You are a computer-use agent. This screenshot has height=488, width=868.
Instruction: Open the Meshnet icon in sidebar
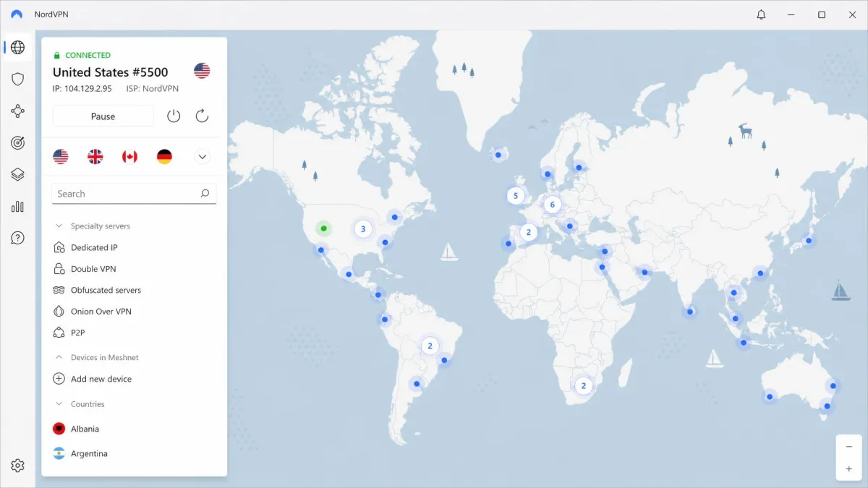click(x=18, y=111)
